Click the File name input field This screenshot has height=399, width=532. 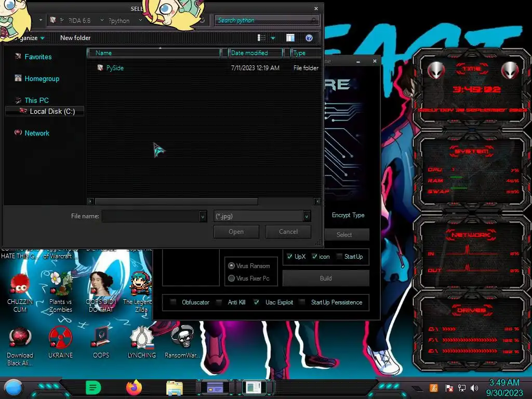pyautogui.click(x=151, y=216)
